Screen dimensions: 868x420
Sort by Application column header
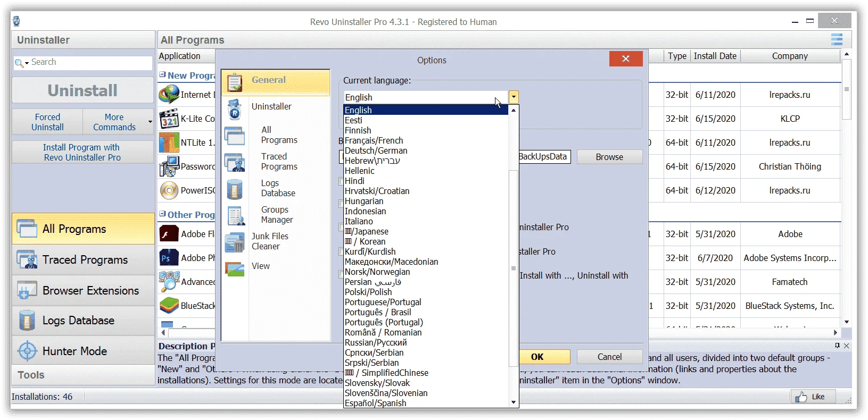186,56
